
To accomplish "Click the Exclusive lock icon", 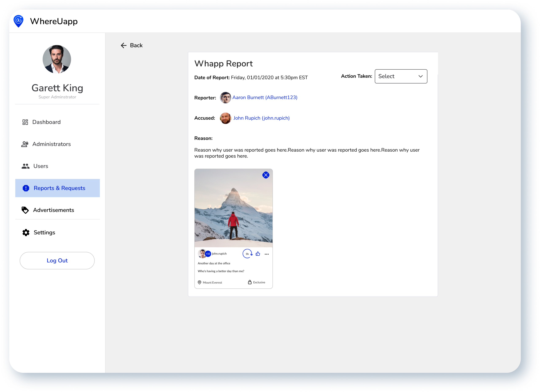I will [x=250, y=282].
